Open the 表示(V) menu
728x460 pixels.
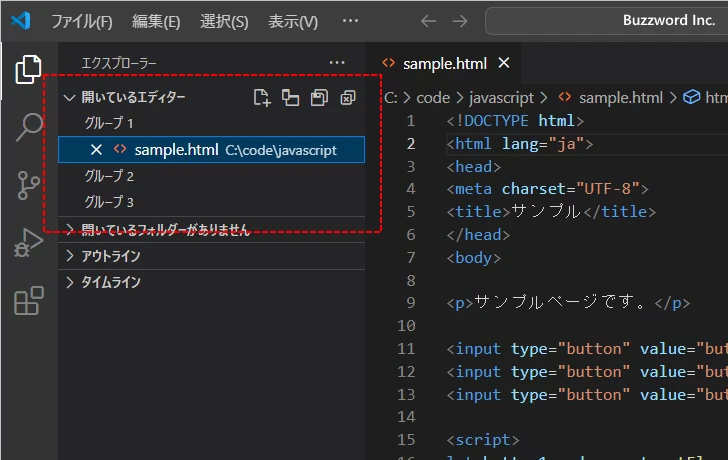coord(293,21)
